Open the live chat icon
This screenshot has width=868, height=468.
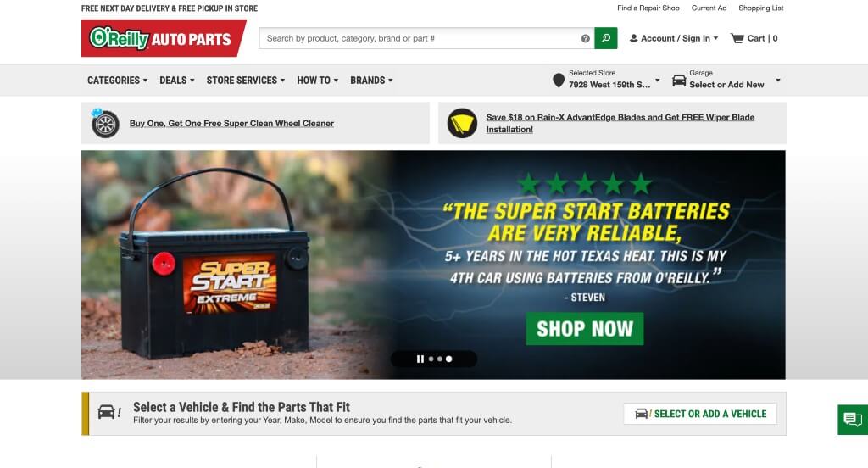click(853, 420)
